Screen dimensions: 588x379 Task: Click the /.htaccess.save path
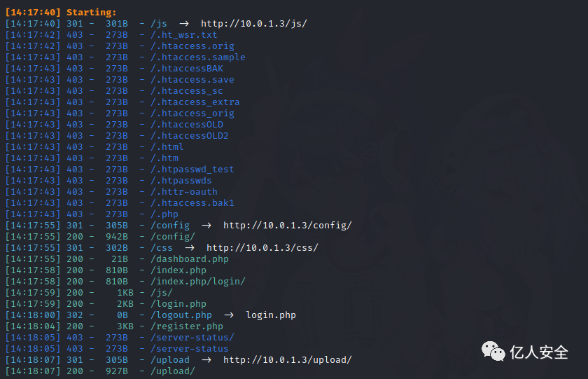click(x=192, y=80)
